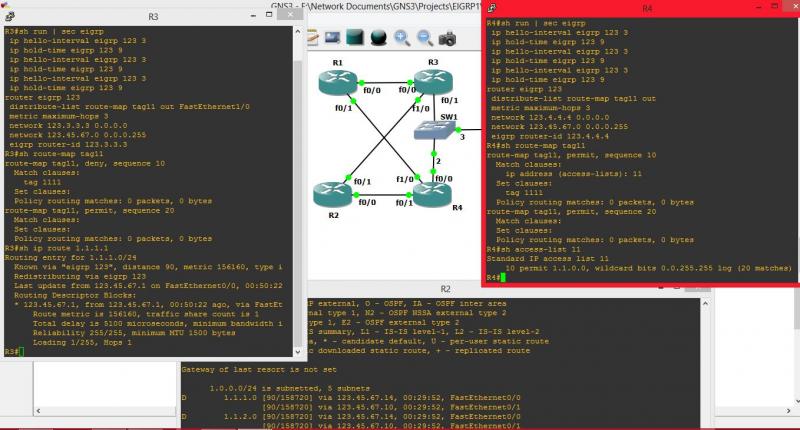The height and width of the screenshot is (430, 800).
Task: Click the f1/0 interface label near R3
Action: 421,109
